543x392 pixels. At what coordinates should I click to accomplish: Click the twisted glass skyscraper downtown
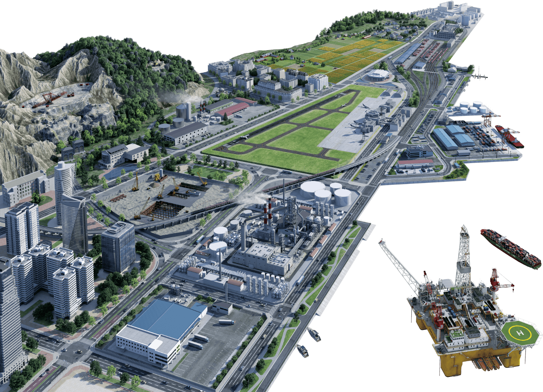point(75,224)
